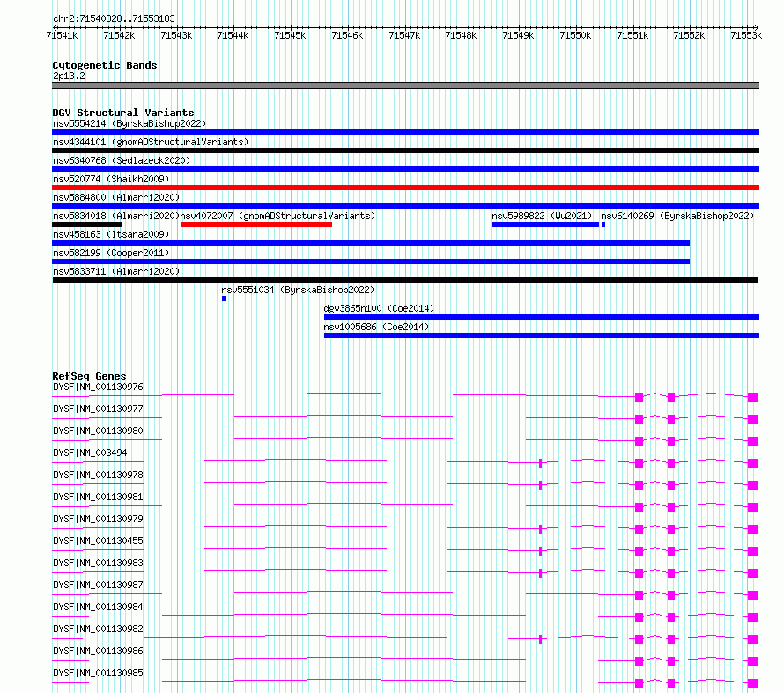Image resolution: width=784 pixels, height=693 pixels.
Task: Click chr2:71540828..71553183 coordinates text
Action: [x=114, y=18]
